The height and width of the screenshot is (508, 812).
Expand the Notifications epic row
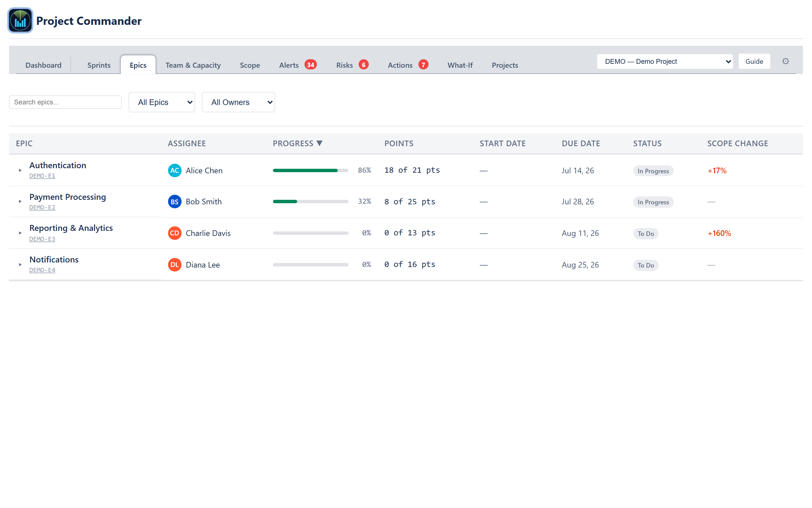(20, 265)
